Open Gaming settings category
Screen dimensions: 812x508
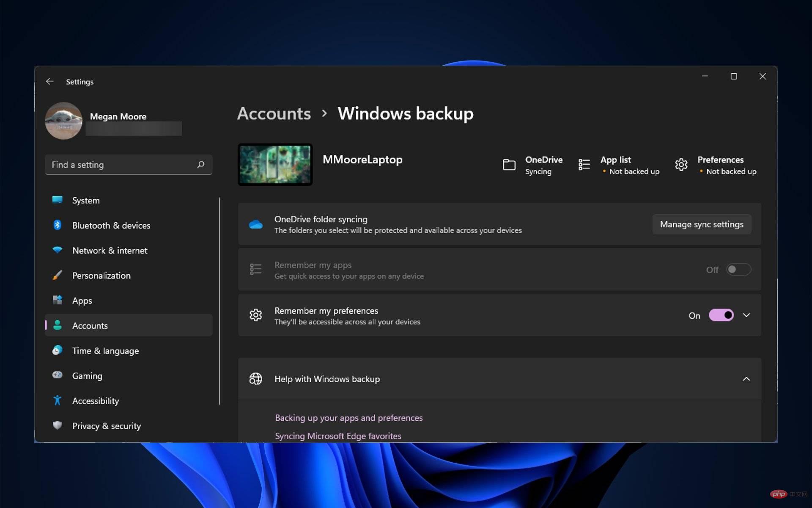pos(129,375)
